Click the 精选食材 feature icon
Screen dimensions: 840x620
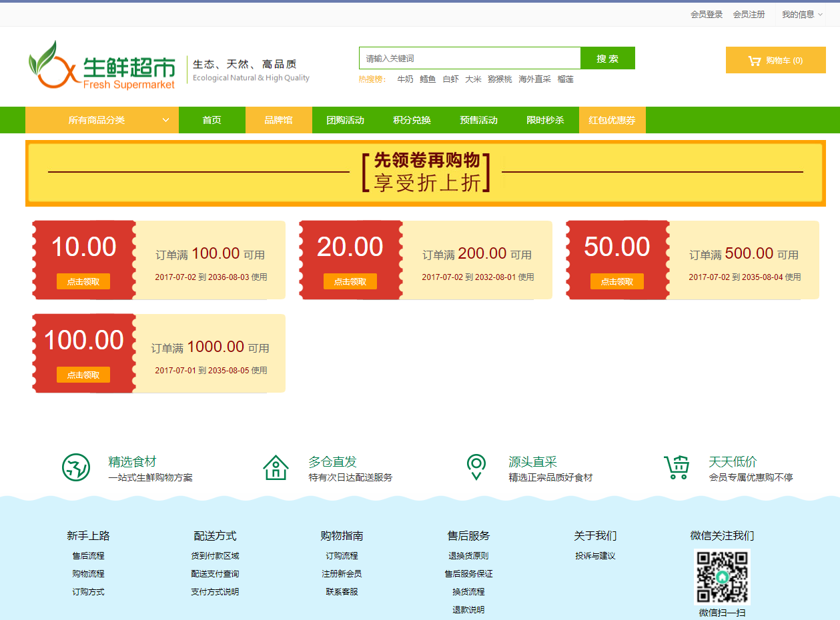[76, 467]
